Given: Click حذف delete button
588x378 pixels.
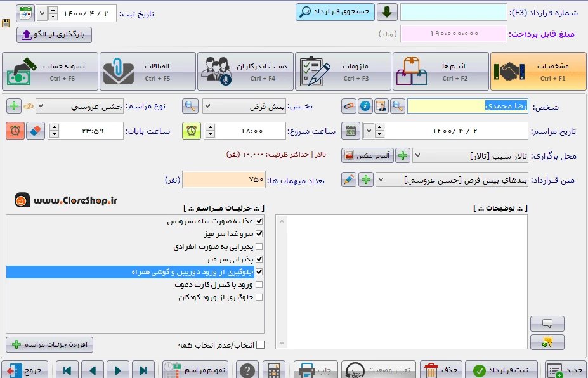Looking at the screenshot, I should click(x=441, y=370).
